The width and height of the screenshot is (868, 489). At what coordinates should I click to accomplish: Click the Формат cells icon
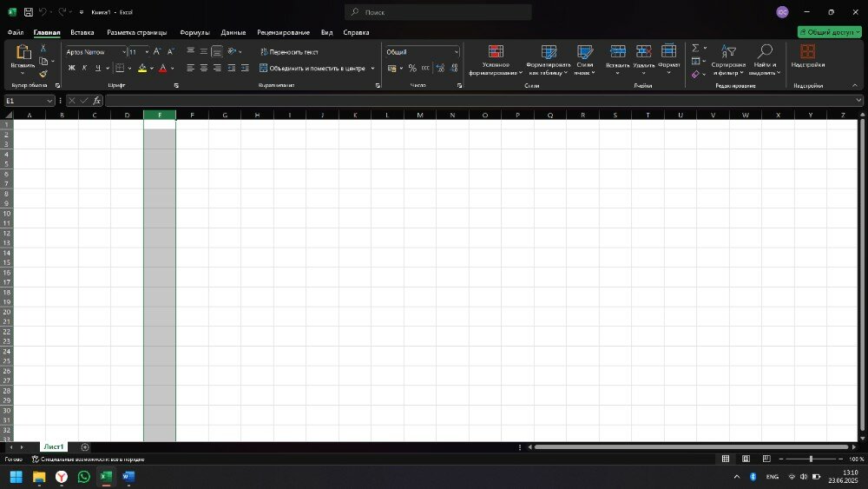pyautogui.click(x=668, y=50)
